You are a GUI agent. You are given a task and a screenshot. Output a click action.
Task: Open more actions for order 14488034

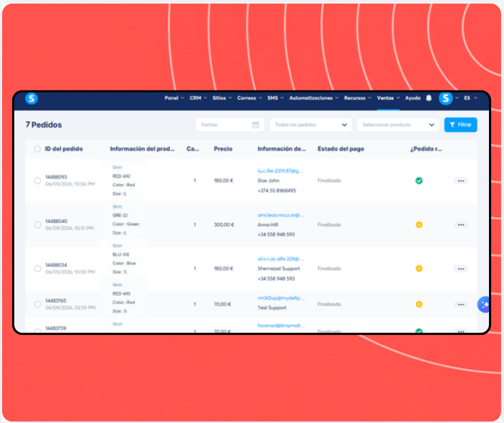pyautogui.click(x=461, y=269)
